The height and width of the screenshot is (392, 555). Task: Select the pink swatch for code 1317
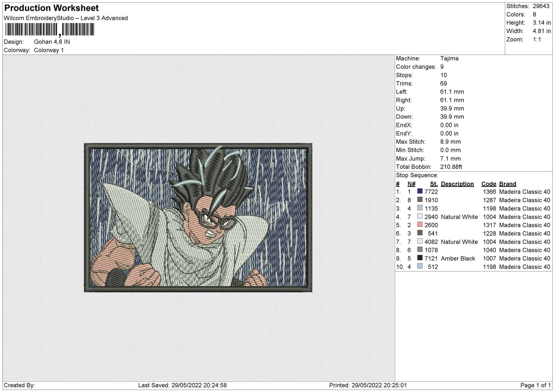tap(420, 225)
